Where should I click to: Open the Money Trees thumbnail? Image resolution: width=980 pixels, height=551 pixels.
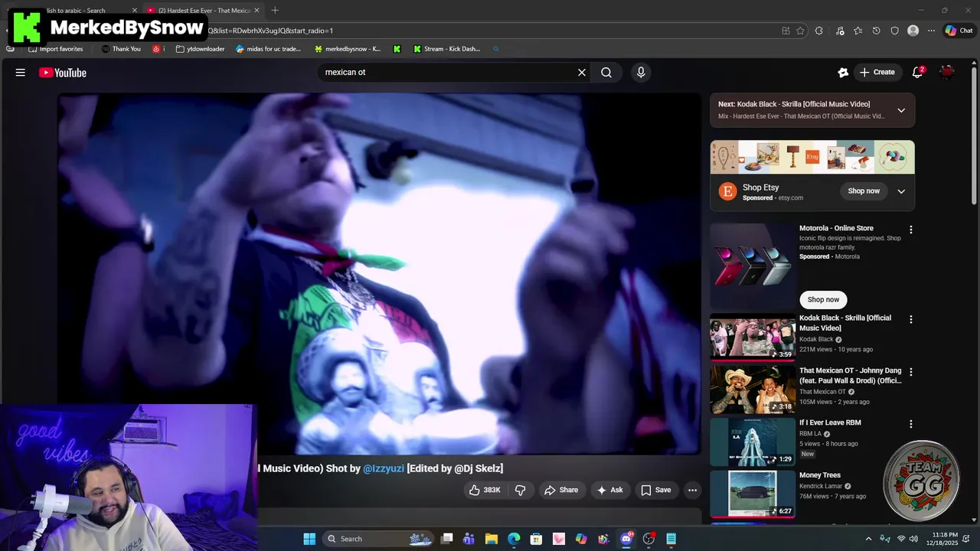click(753, 494)
